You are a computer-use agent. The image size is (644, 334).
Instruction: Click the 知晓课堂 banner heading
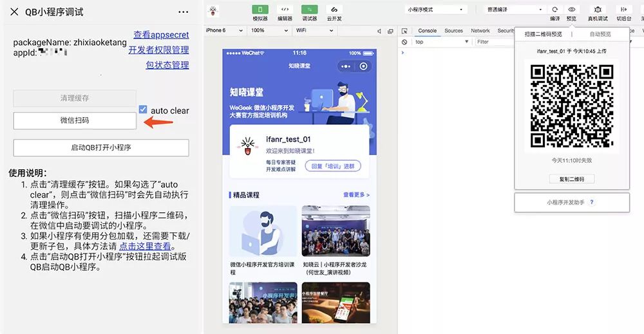[247, 92]
